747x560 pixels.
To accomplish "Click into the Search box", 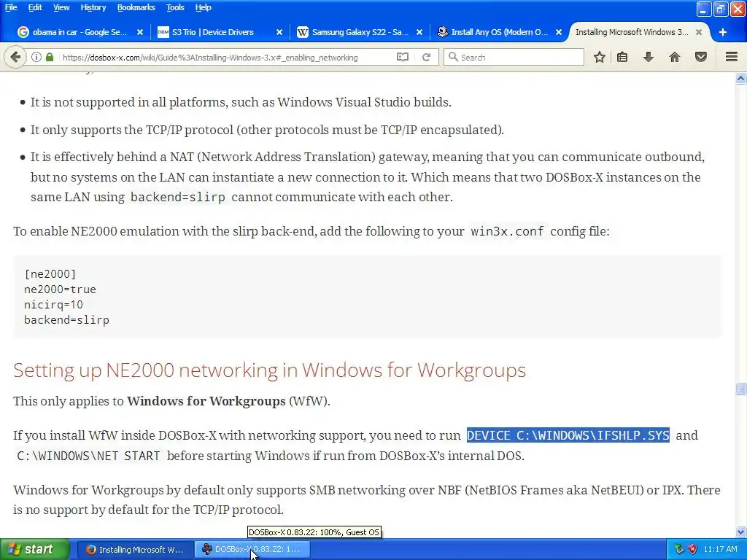I will click(x=514, y=57).
